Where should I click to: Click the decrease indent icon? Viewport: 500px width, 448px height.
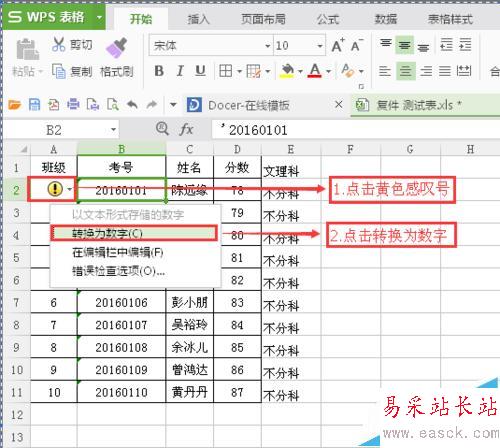click(446, 45)
